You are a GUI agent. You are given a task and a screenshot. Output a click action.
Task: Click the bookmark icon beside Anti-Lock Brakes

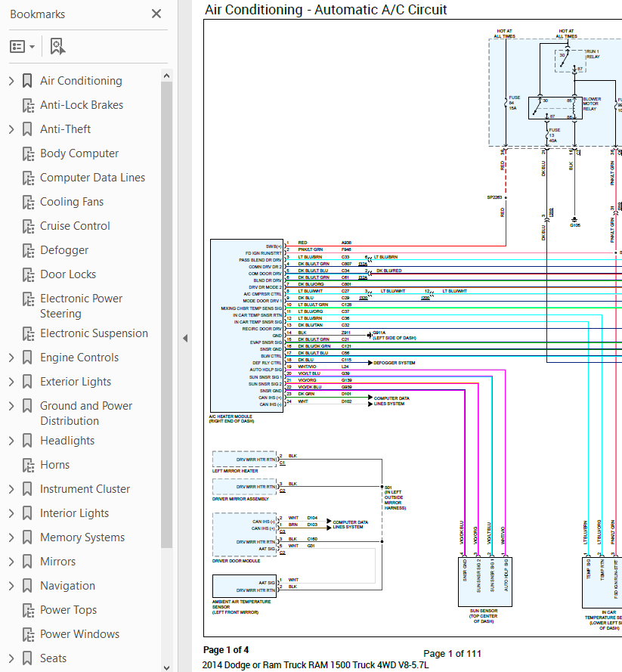(x=27, y=104)
